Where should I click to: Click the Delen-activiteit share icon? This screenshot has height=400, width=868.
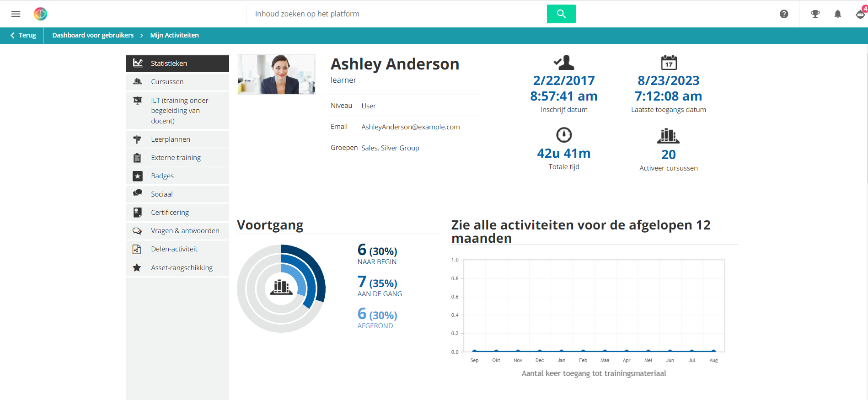click(x=137, y=249)
